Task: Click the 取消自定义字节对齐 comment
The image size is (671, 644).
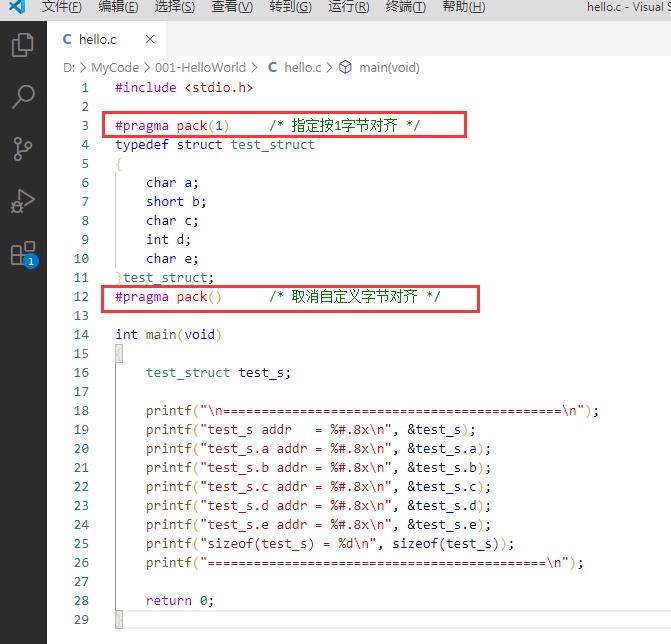Action: coord(354,296)
